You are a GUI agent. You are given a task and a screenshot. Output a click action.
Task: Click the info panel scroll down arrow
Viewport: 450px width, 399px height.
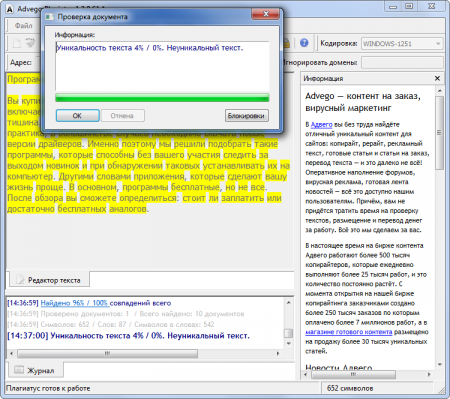tap(439, 364)
